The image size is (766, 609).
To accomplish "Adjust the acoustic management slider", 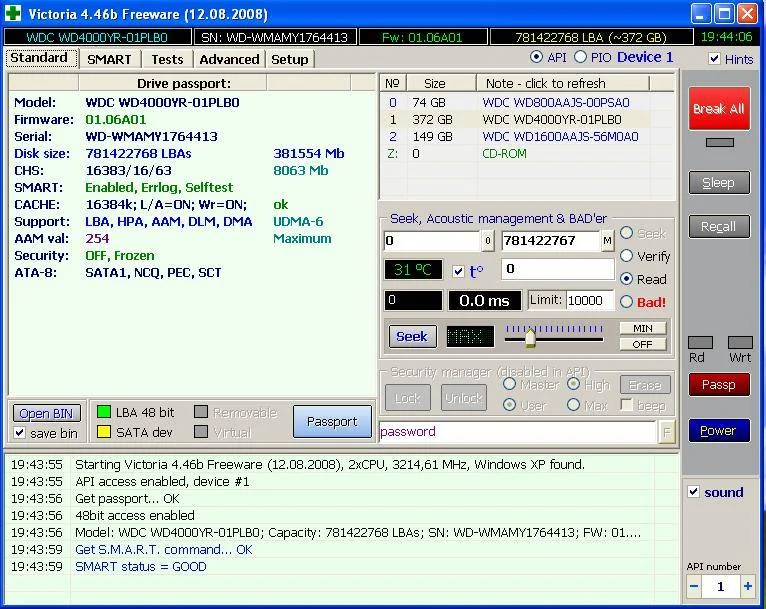I will coord(530,337).
